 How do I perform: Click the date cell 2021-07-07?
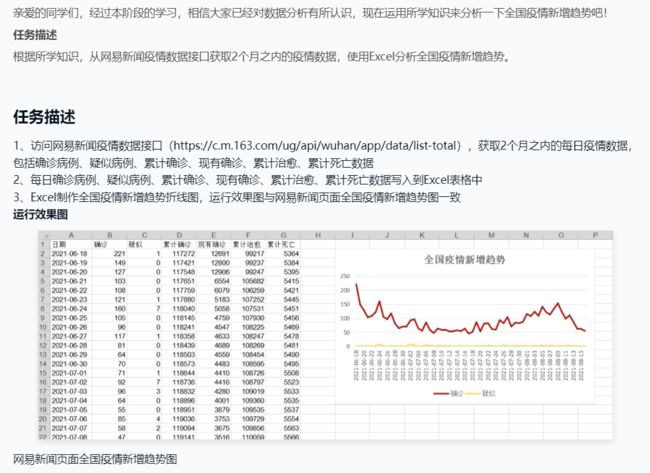70,428
